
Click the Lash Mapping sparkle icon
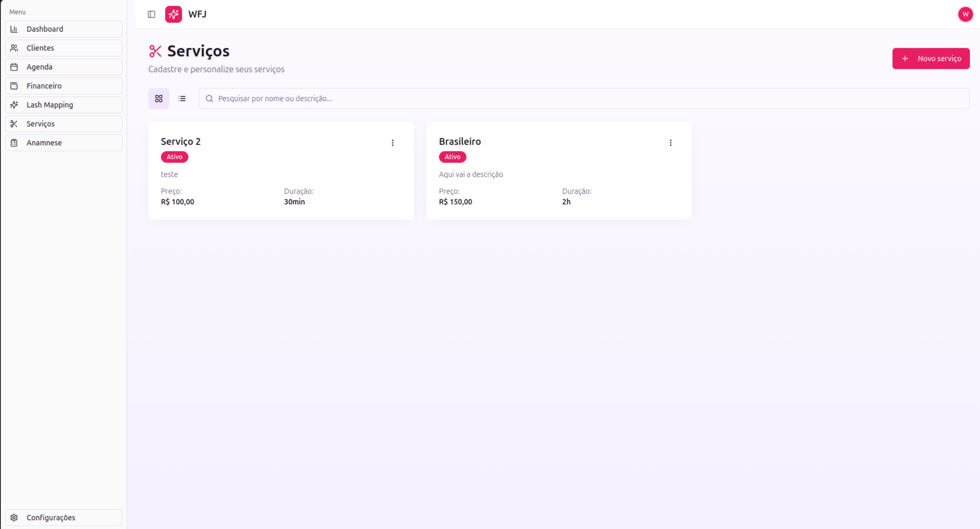(14, 105)
